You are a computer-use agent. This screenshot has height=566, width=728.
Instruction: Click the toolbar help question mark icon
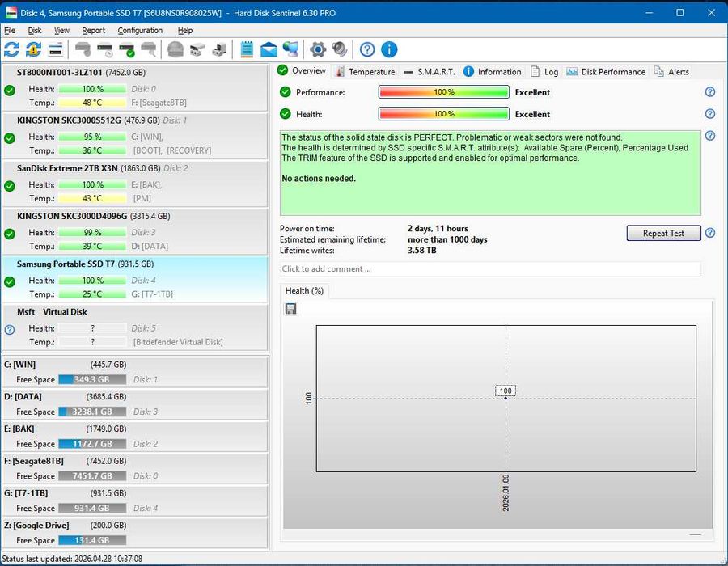pos(367,49)
